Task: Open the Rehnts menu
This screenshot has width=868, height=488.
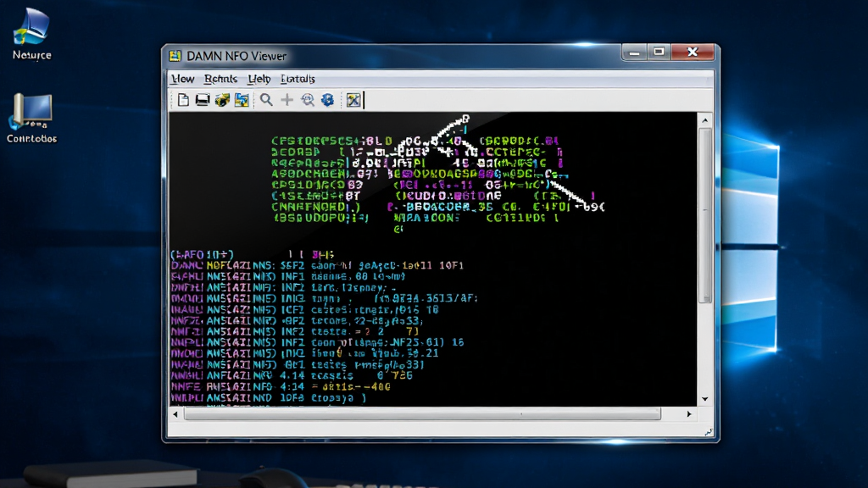Action: tap(220, 79)
